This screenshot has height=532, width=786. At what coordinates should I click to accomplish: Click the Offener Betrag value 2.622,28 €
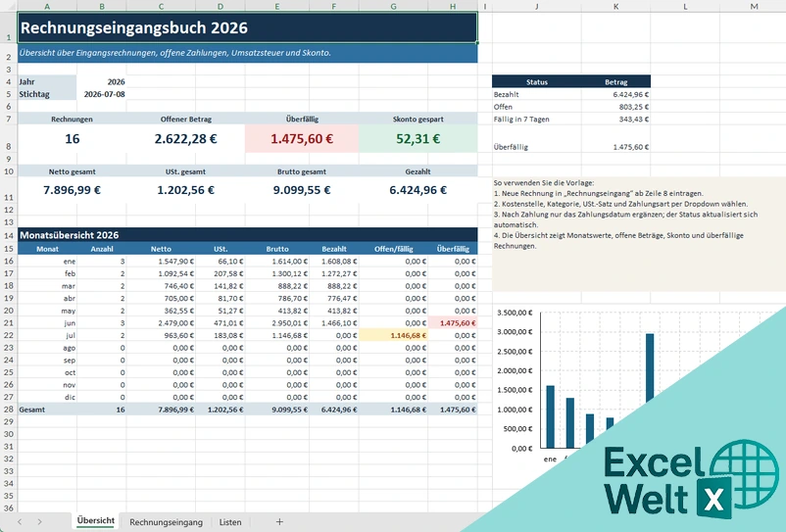186,139
